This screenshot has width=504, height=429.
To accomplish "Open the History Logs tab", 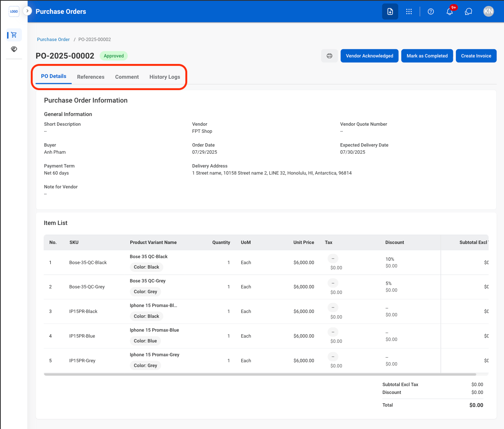I will pos(165,77).
